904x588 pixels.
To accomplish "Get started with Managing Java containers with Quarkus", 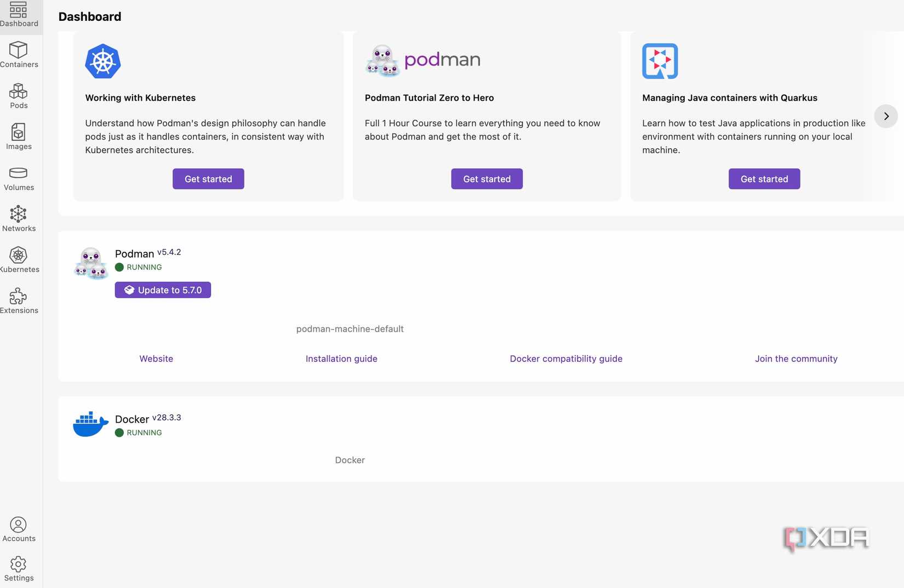I will coord(764,178).
